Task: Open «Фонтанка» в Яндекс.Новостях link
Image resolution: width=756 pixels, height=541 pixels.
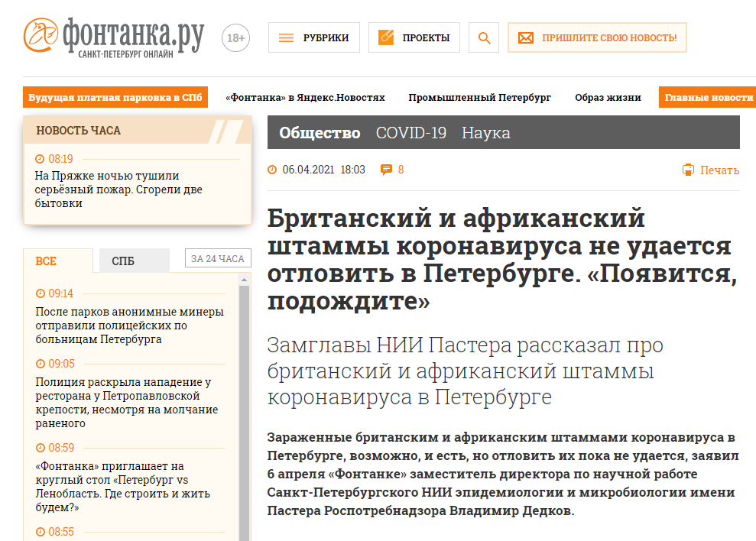Action: tap(305, 97)
